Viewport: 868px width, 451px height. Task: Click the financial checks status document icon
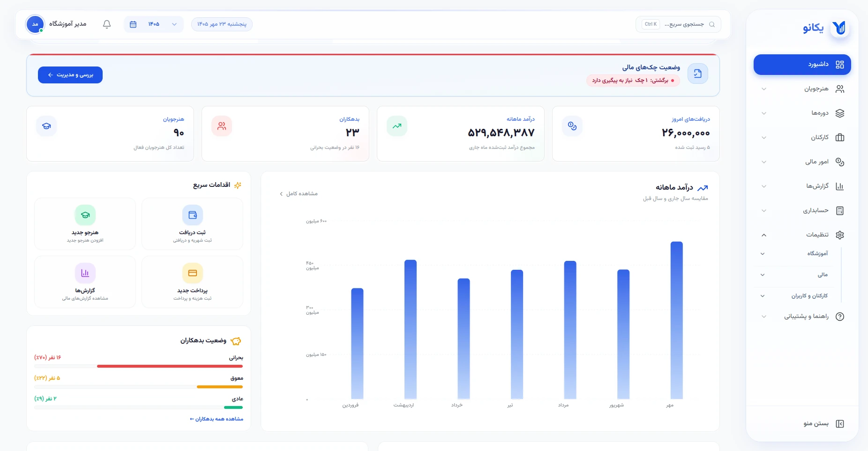pyautogui.click(x=697, y=74)
